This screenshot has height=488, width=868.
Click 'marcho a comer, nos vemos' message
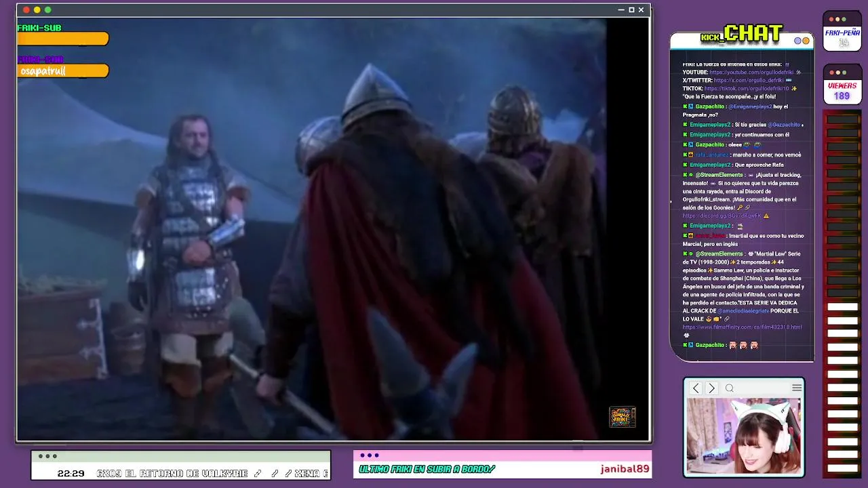click(x=767, y=155)
